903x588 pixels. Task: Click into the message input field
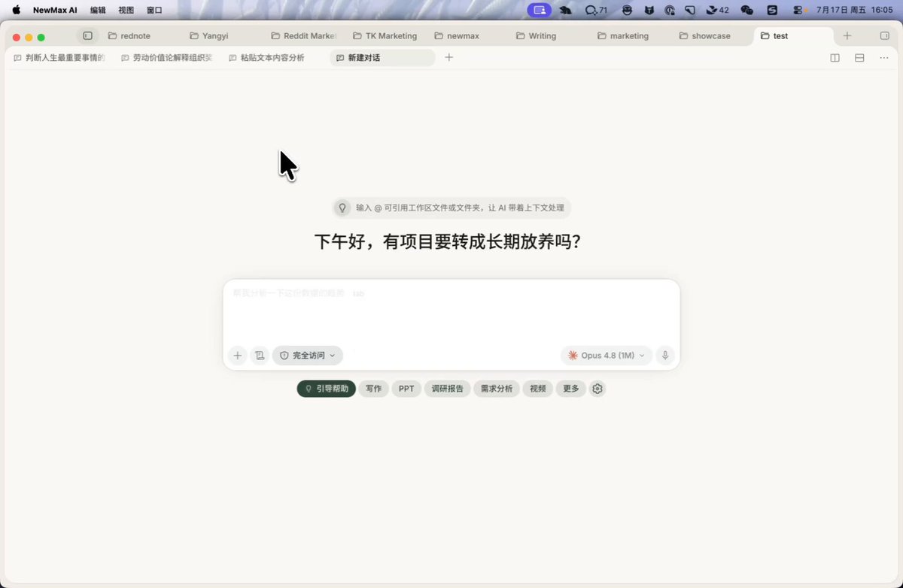coord(451,312)
